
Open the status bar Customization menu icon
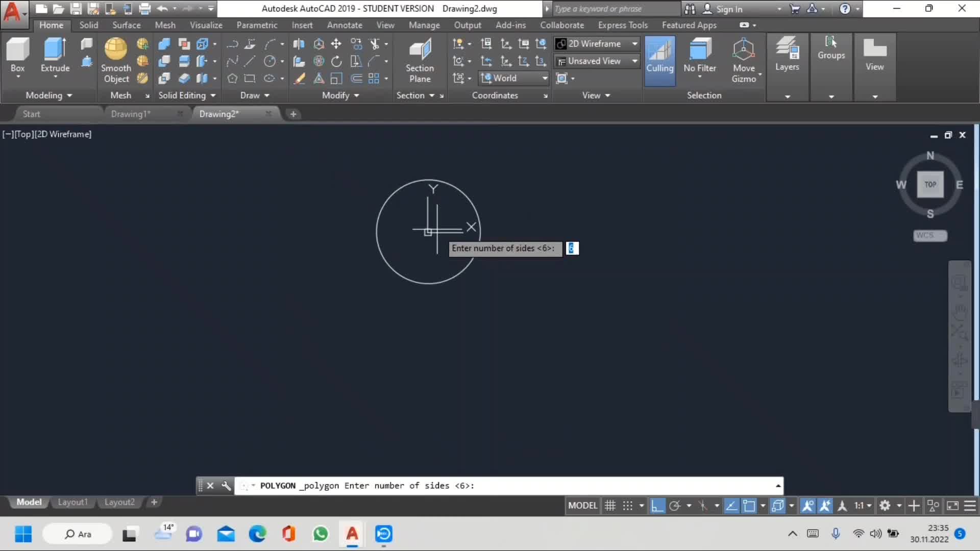[970, 506]
